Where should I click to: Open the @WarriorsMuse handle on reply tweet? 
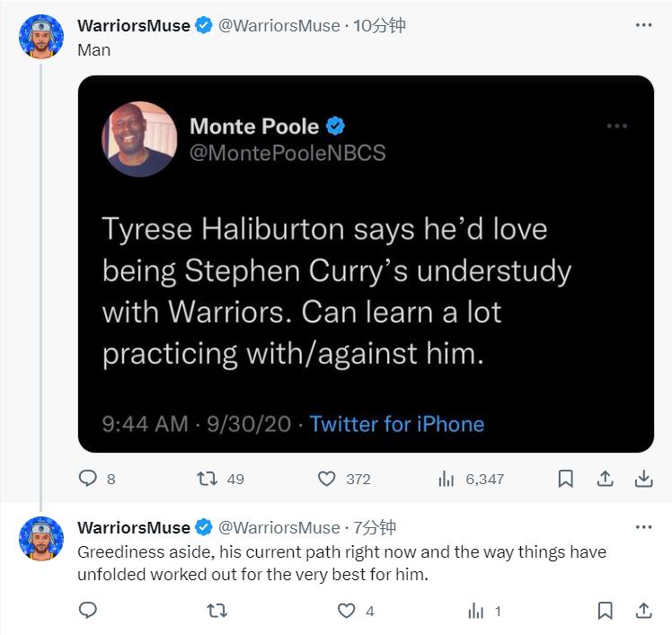(x=279, y=527)
